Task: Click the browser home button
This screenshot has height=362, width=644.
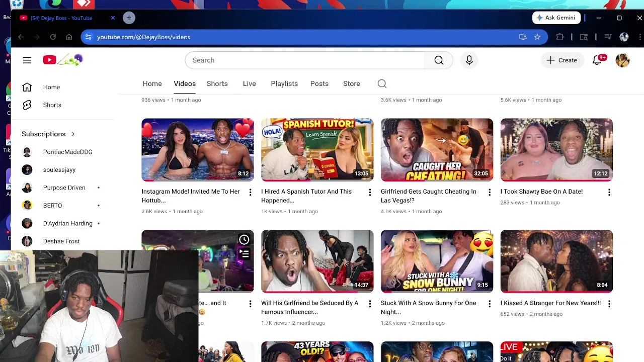Action: [69, 37]
